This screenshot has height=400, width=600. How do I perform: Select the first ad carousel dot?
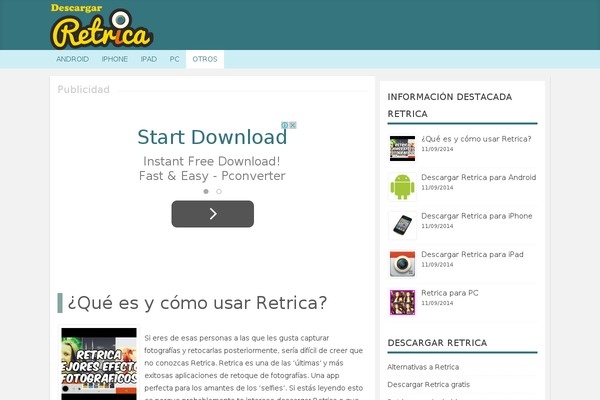[x=206, y=191]
